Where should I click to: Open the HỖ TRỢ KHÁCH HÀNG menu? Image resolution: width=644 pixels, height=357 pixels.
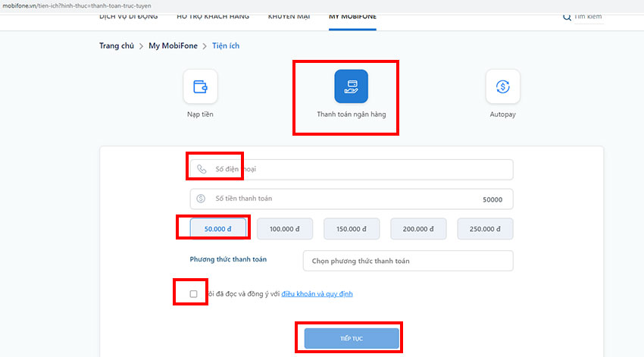point(213,17)
